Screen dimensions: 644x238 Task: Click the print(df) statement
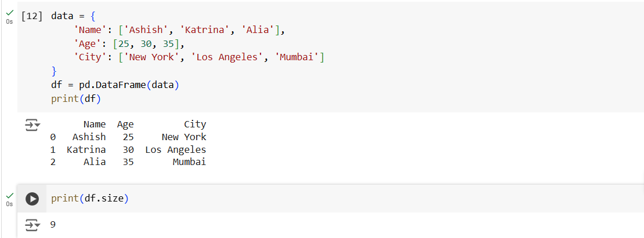click(x=76, y=100)
